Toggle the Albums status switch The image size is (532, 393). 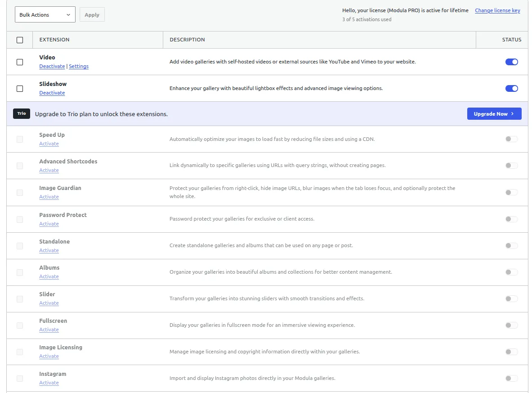[512, 272]
